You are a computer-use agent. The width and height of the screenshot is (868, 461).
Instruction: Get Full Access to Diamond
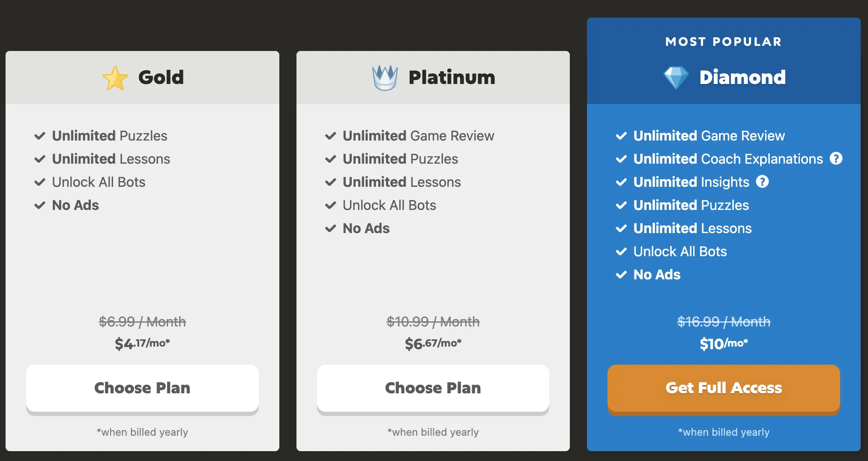(724, 388)
